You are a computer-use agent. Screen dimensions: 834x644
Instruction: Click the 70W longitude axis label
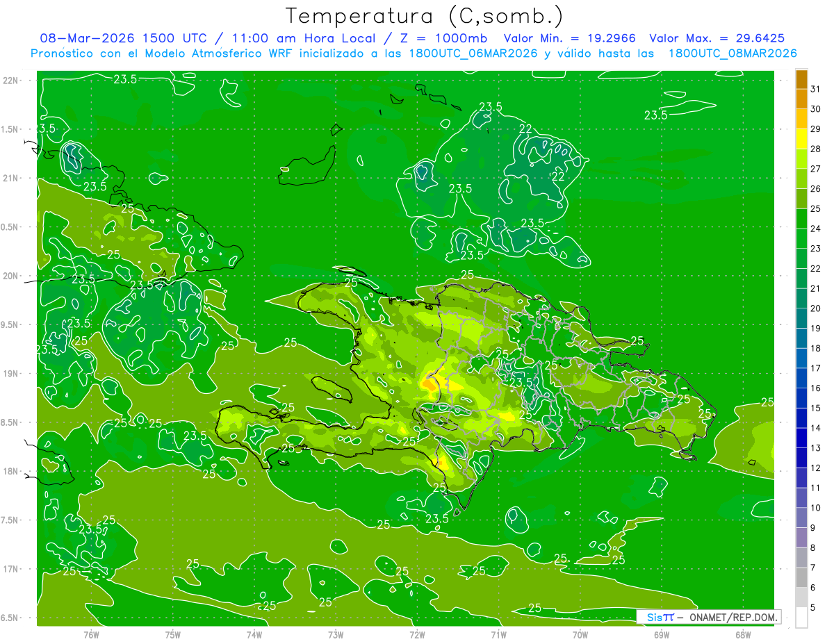pyautogui.click(x=580, y=634)
